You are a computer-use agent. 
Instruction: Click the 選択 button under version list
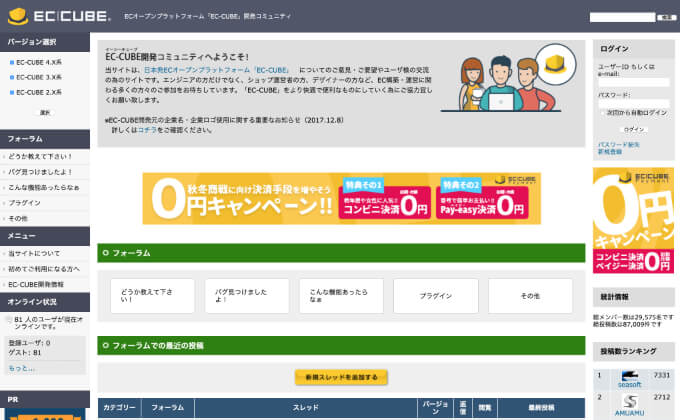(x=45, y=112)
